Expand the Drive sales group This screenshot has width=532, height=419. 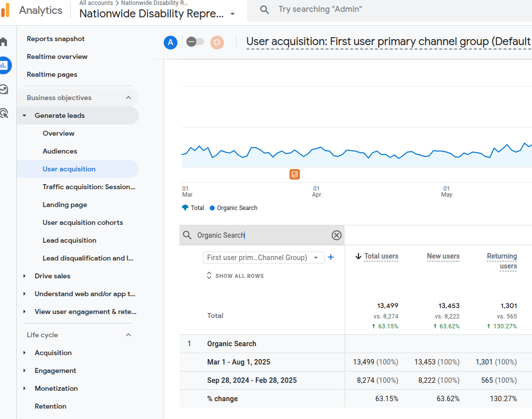tap(24, 276)
